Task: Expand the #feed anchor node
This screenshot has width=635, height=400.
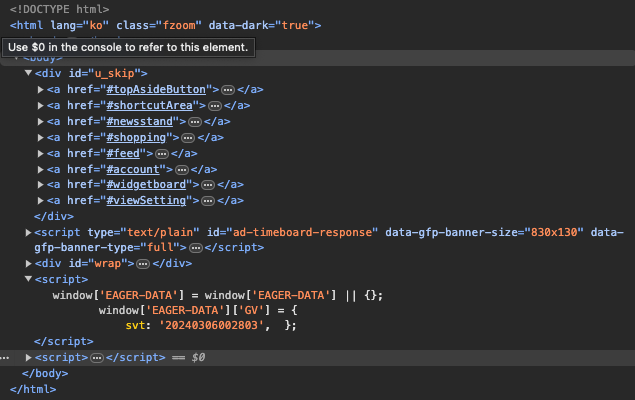Action: (40, 153)
